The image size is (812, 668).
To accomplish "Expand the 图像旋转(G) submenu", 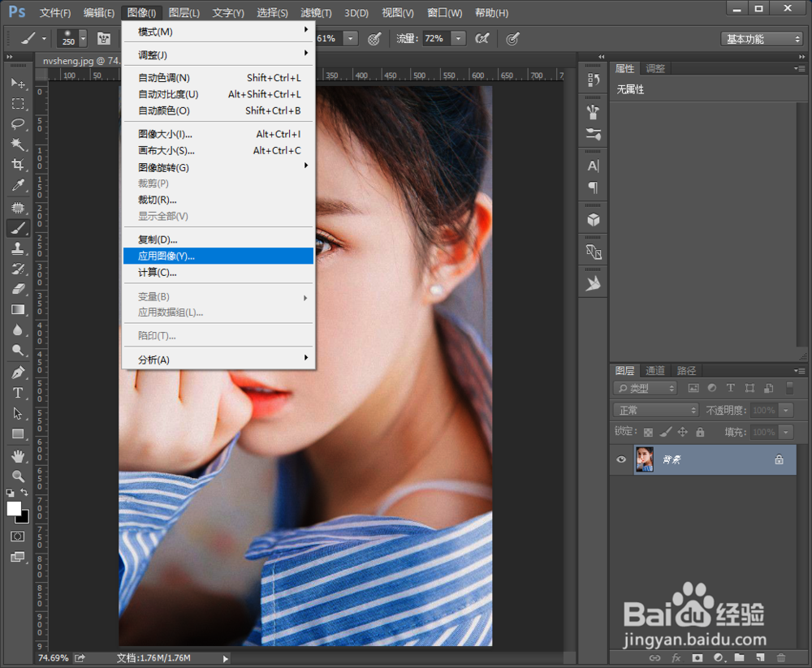I will tap(218, 167).
